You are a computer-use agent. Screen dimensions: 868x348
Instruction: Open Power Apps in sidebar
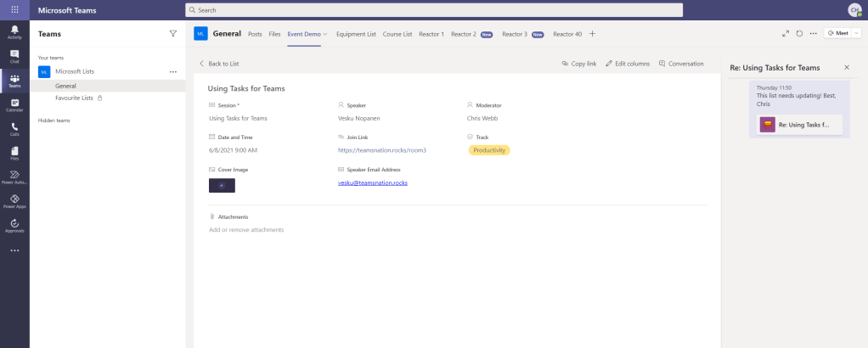(14, 200)
